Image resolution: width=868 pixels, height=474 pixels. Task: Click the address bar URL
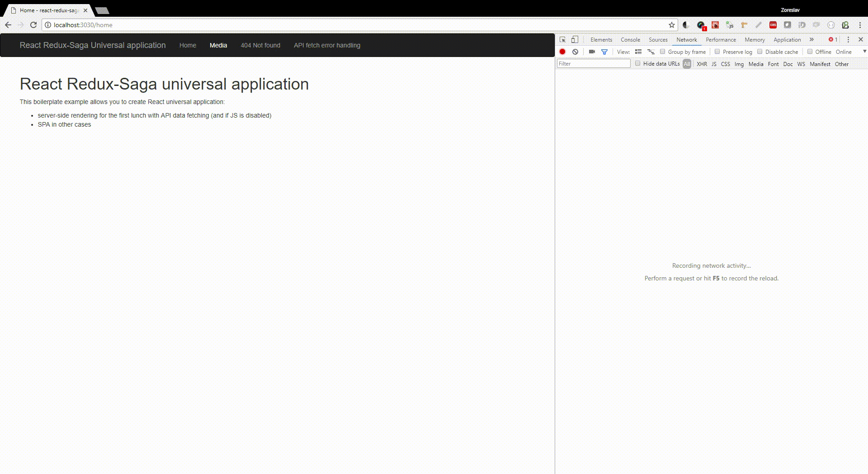tap(83, 25)
